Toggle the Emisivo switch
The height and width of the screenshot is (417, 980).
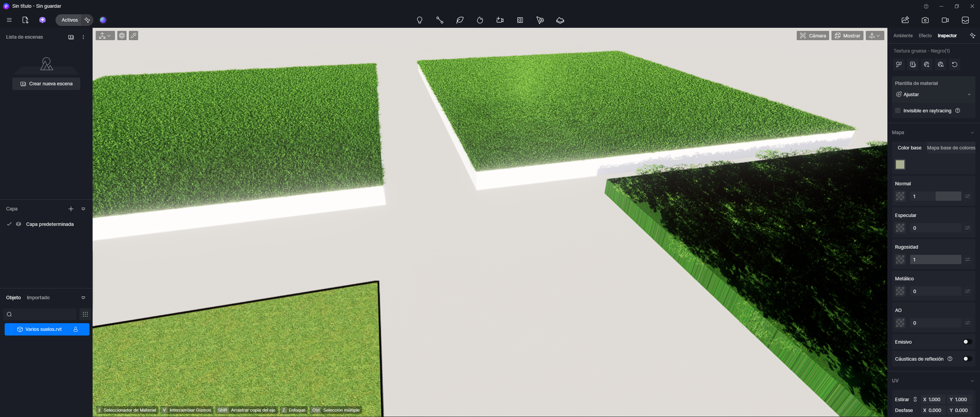[x=966, y=342]
